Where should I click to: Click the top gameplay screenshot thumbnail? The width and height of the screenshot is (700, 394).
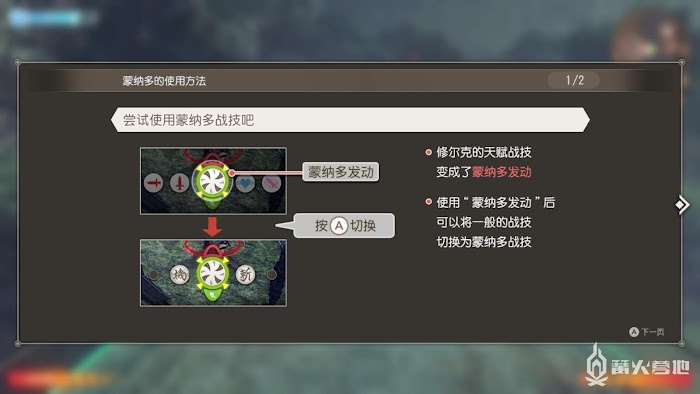tap(213, 181)
